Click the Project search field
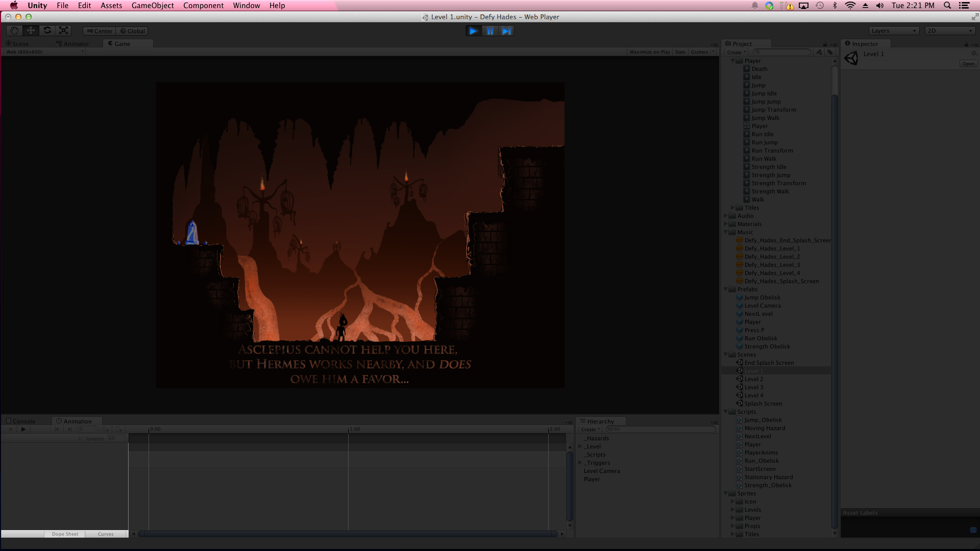The image size is (980, 551). coord(782,52)
